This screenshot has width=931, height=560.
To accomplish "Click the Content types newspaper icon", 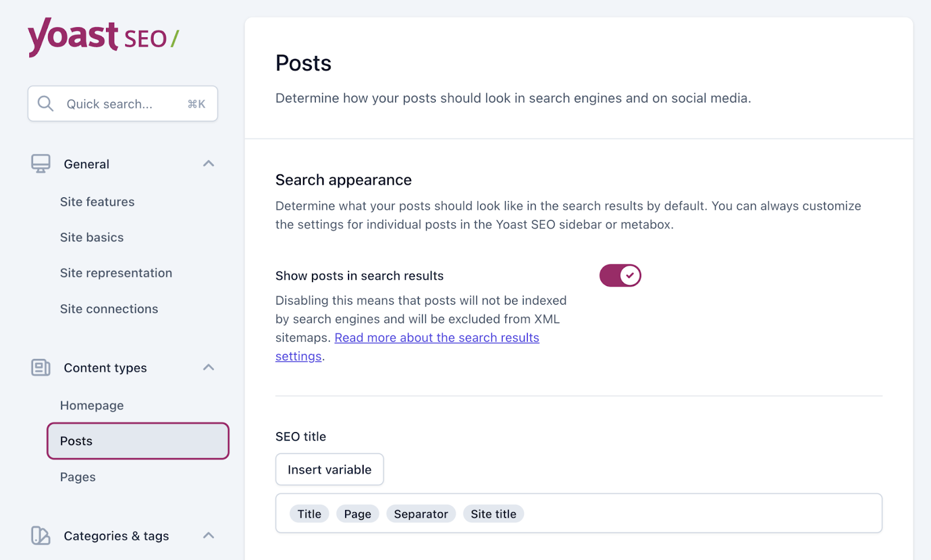I will [x=40, y=368].
